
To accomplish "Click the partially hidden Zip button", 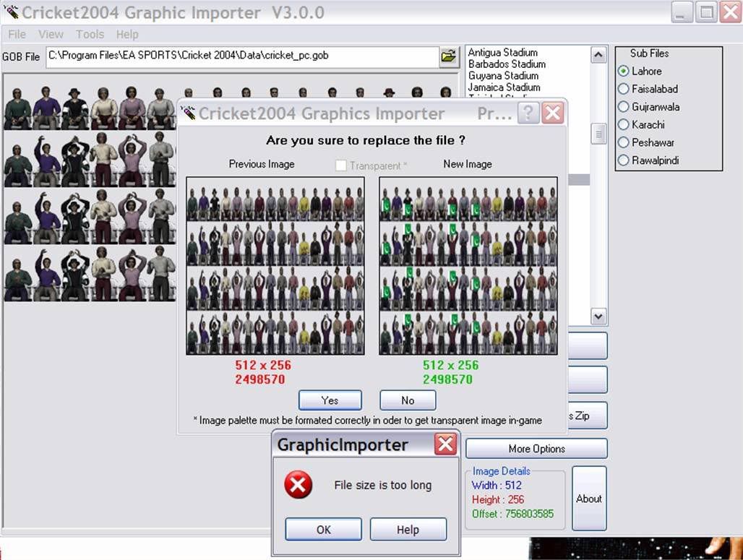I will 587,415.
